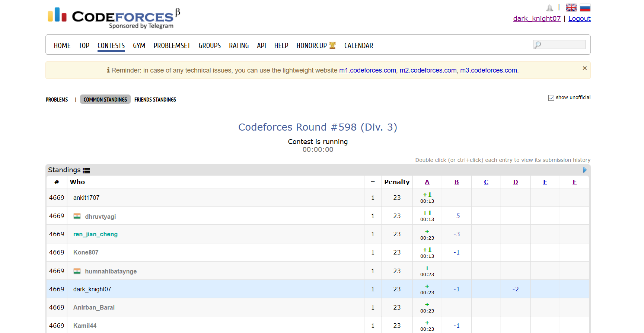Screen dimensions: 644x333
Task: Focus the search input field
Action: coord(559,45)
